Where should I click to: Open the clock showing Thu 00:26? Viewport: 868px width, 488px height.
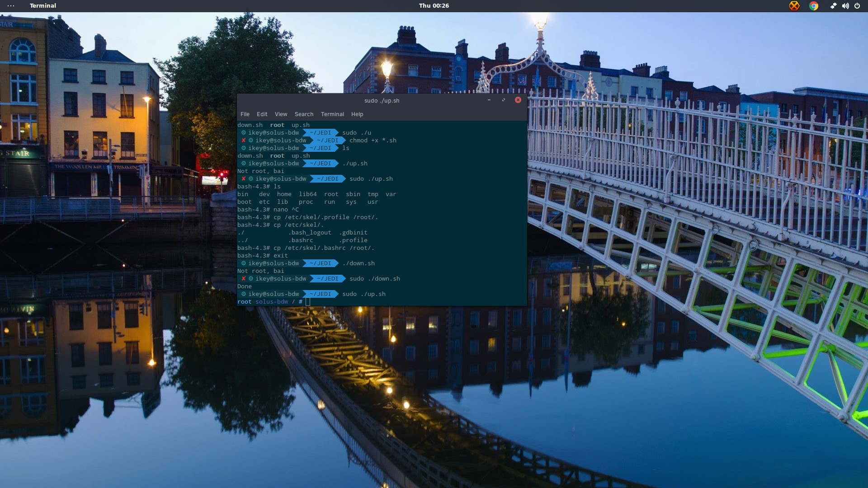click(x=434, y=6)
